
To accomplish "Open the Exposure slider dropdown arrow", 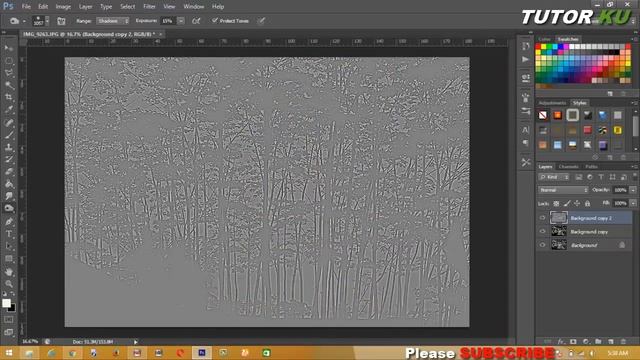I will [x=181, y=21].
